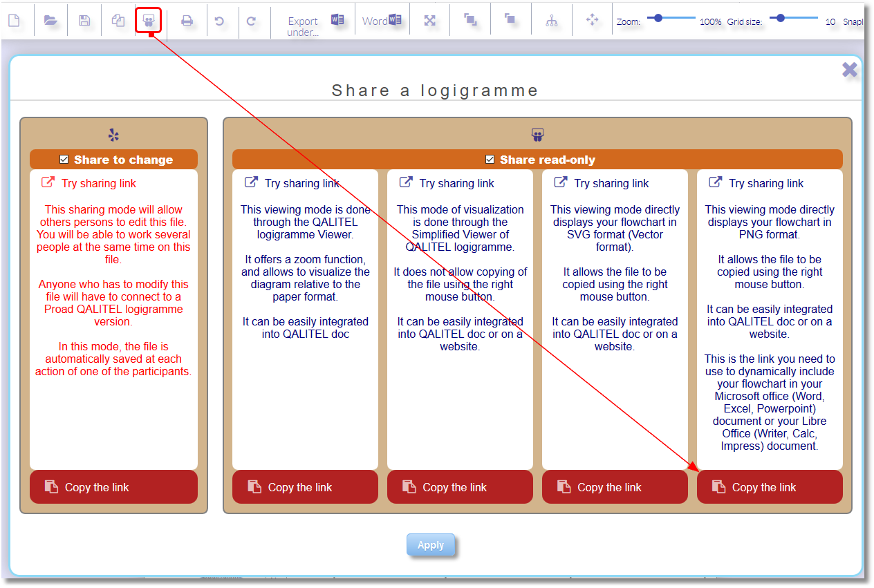Viewport: 874px width, 588px height.
Task: Print the flowchart
Action: 187,19
